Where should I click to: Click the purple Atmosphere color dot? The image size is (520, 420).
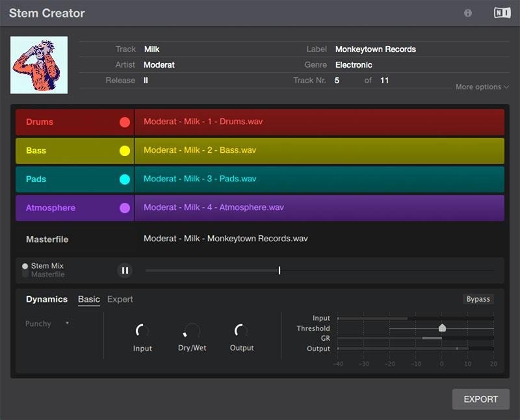tap(125, 208)
